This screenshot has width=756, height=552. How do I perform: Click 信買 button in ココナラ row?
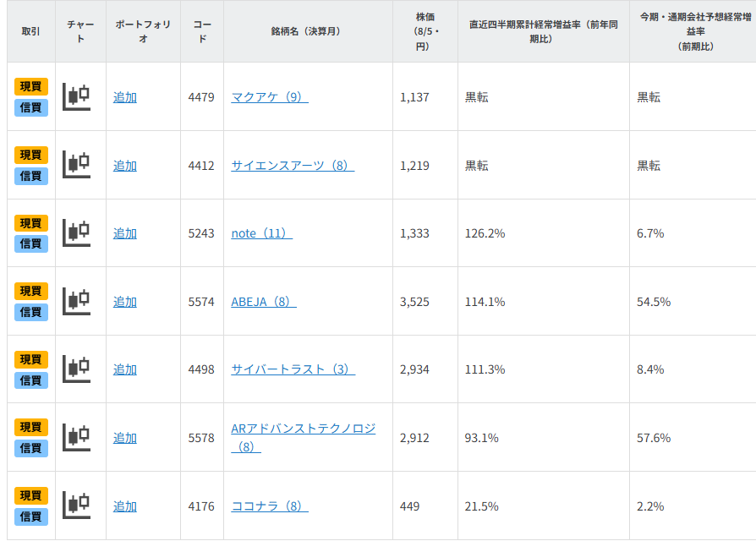click(x=30, y=516)
